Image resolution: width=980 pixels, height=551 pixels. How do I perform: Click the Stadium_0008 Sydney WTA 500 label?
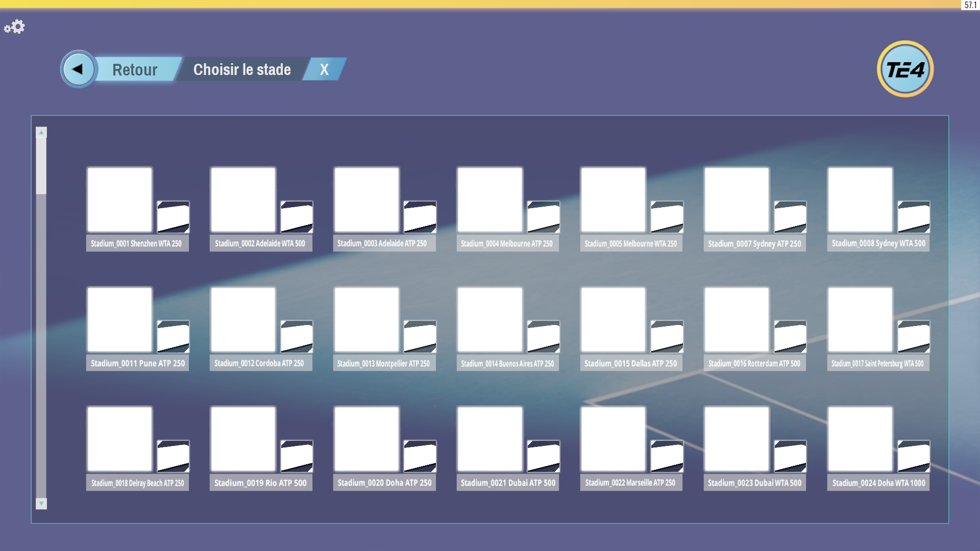tap(878, 243)
